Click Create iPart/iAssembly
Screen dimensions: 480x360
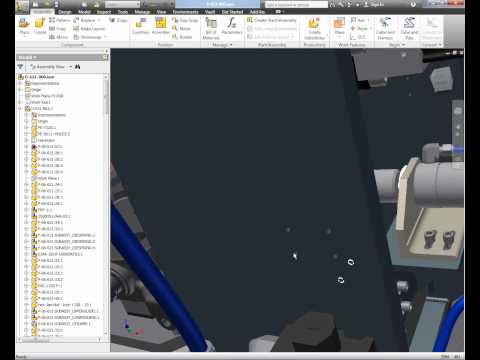[x=271, y=20]
